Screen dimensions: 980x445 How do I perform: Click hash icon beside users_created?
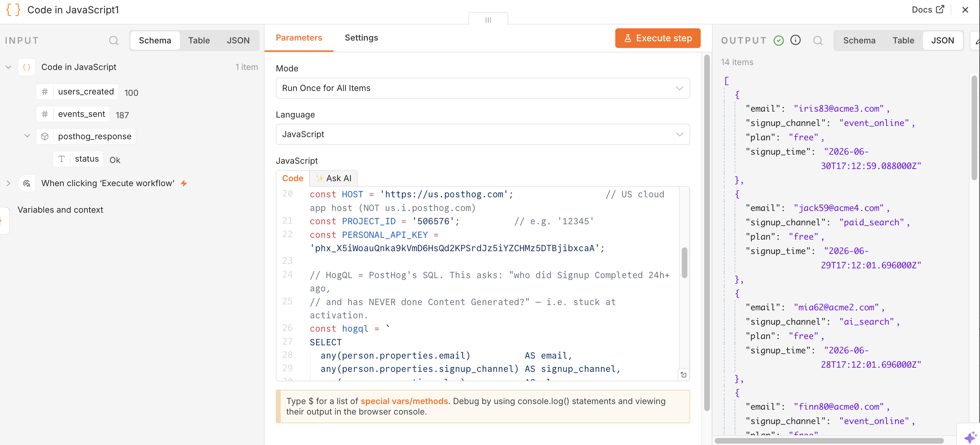coord(45,92)
